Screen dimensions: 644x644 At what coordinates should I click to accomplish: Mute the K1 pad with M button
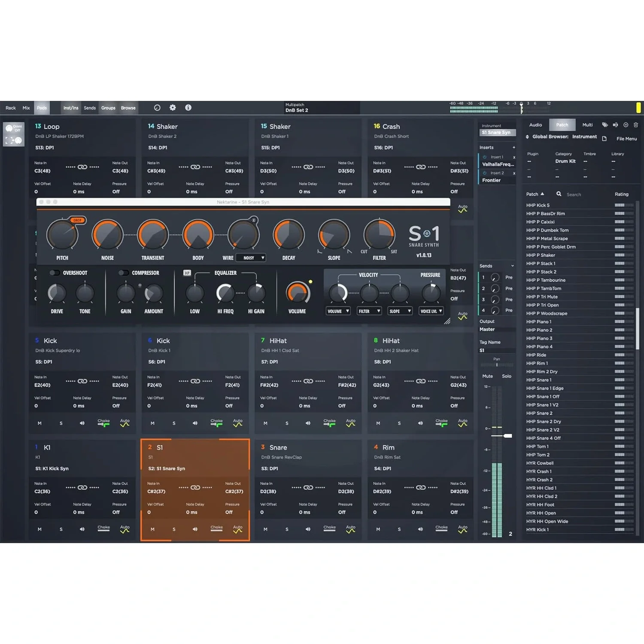click(x=39, y=530)
